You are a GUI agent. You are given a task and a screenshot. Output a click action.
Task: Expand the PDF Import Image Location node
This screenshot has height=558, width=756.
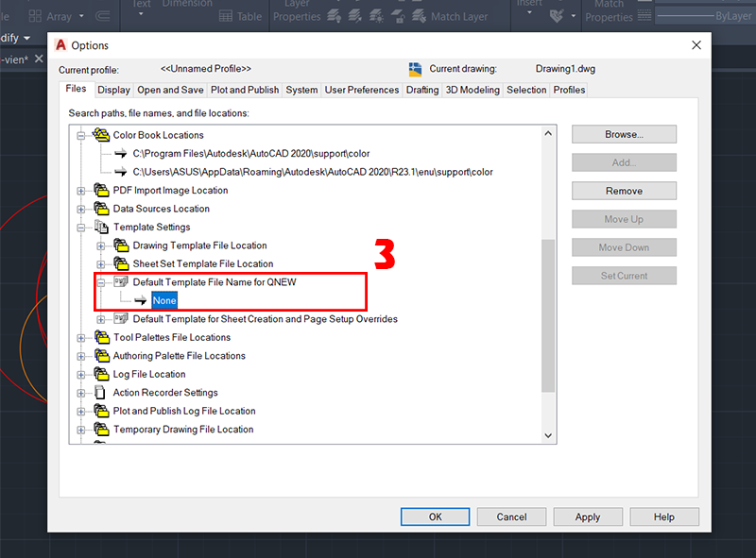(x=81, y=191)
